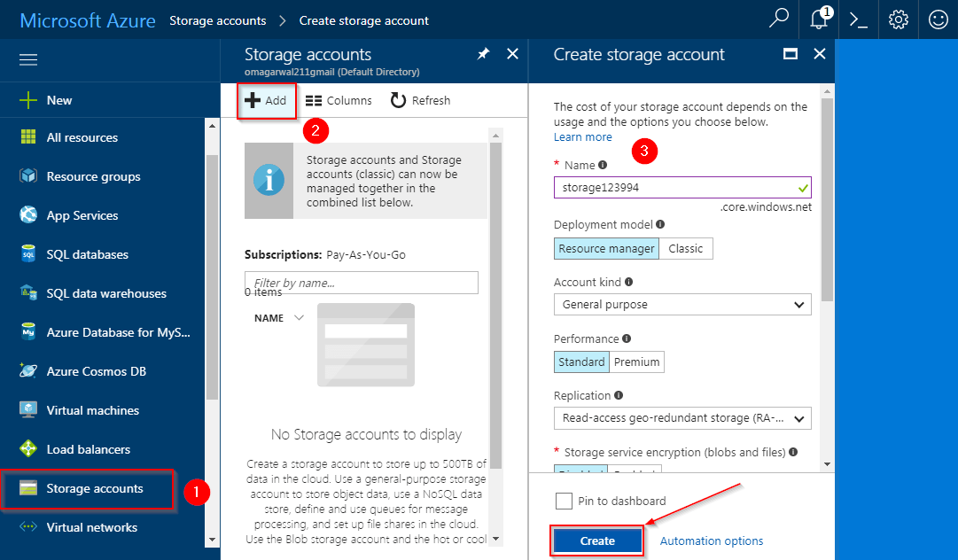The width and height of the screenshot is (958, 560).
Task: Click Storage accounts list scroll down arrow
Action: [x=495, y=539]
